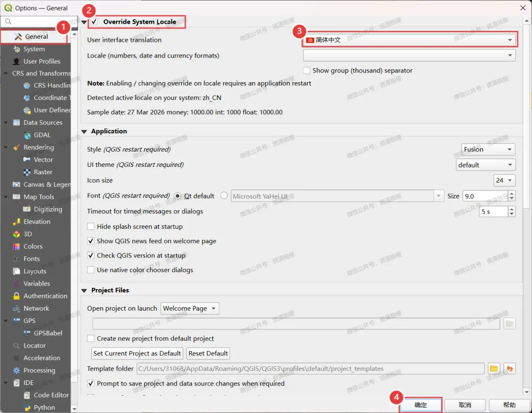Viewport: 532px width, 413px height.
Task: Open the General settings icon
Action: [18, 36]
